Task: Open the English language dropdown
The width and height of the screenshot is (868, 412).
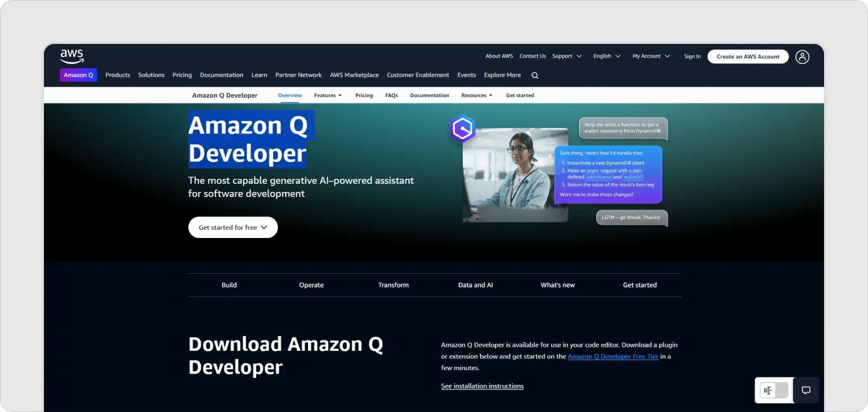Action: 607,56
